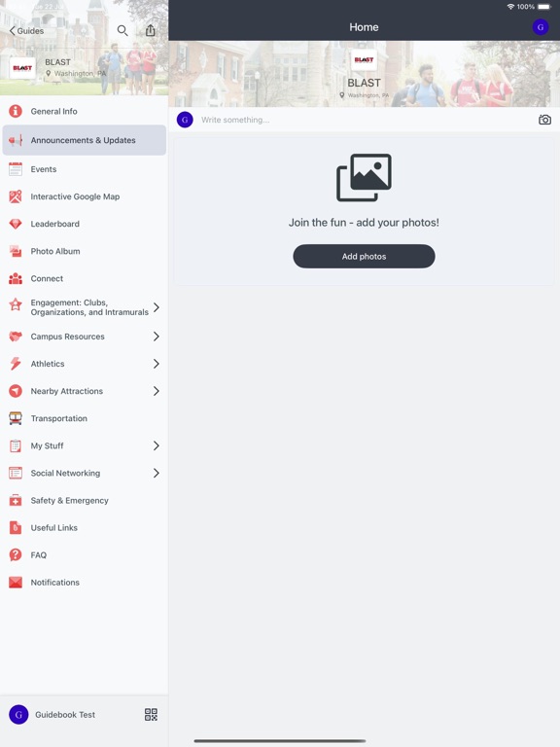
Task: Click the Write something input field
Action: tap(367, 120)
